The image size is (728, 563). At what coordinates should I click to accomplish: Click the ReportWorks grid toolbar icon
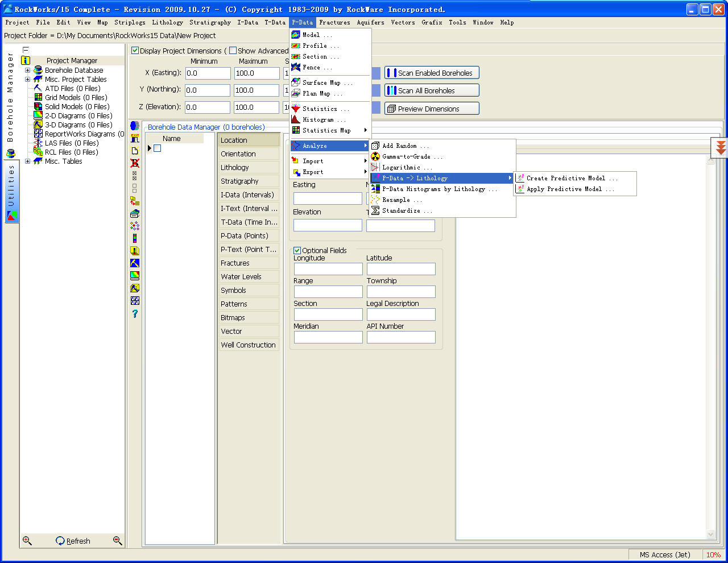pos(135,301)
